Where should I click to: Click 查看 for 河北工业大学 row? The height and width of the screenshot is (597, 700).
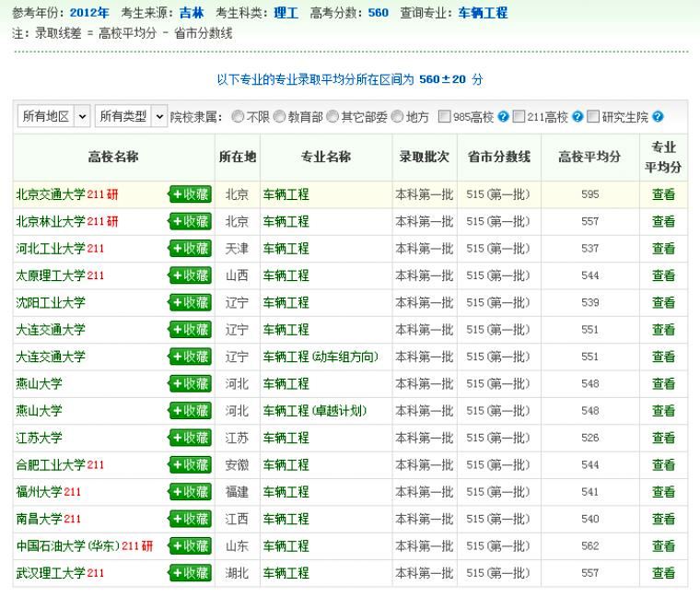coord(663,249)
